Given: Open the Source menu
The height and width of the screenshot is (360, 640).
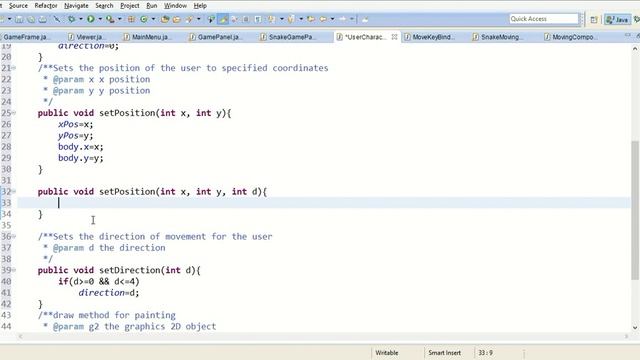Looking at the screenshot, I should click(18, 6).
